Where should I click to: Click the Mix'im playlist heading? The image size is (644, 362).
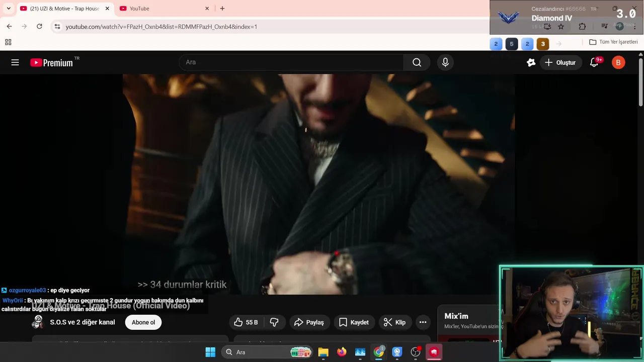pyautogui.click(x=456, y=316)
